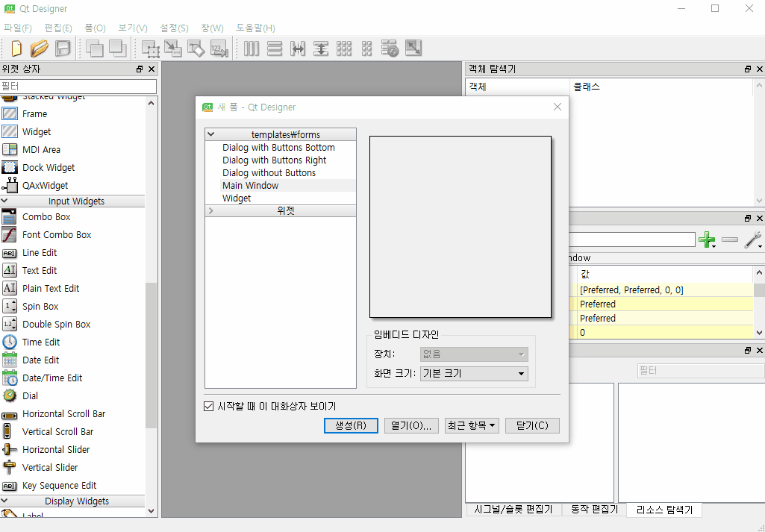Pick the MDI Area widget icon

pyautogui.click(x=9, y=150)
